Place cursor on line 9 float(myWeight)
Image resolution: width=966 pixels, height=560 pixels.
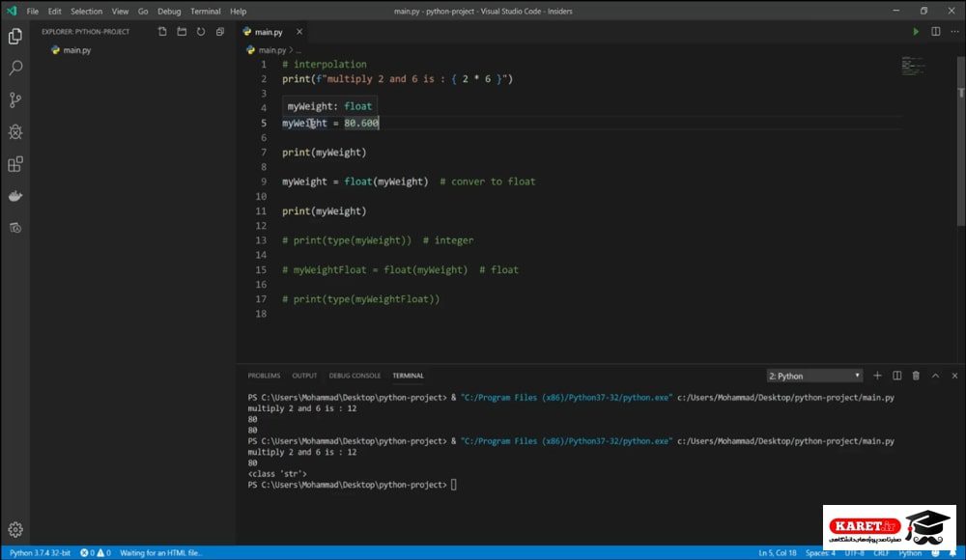pos(385,182)
